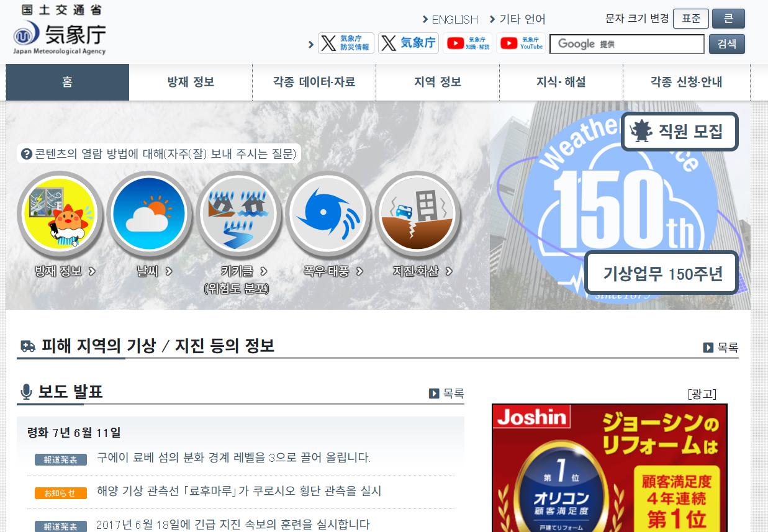This screenshot has width=768, height=532.
Task: Open the Joshin advertisement banner
Action: (609, 468)
